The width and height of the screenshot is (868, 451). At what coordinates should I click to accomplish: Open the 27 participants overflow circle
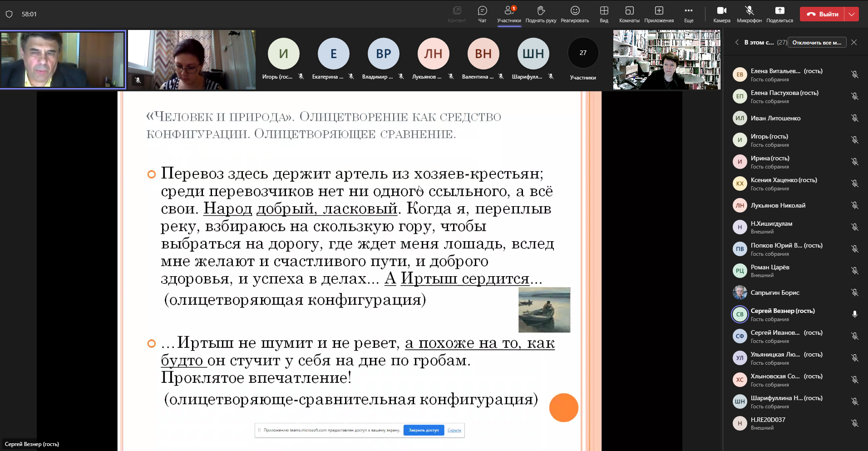583,53
